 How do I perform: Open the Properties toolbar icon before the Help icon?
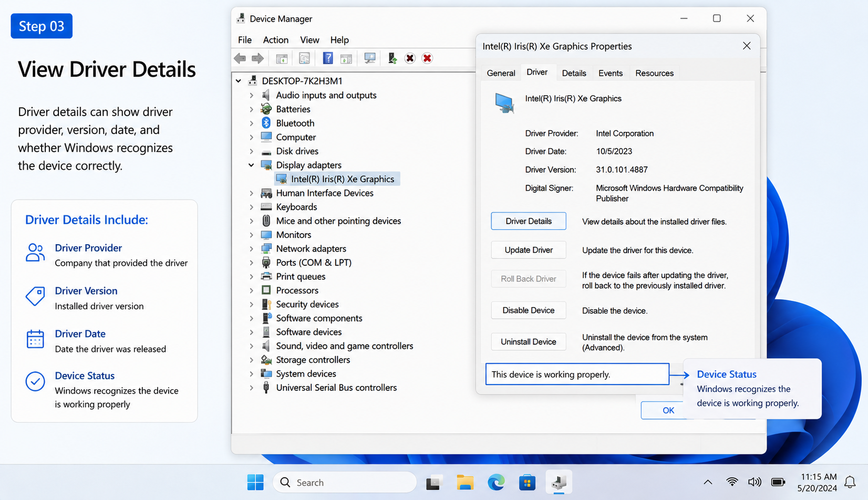304,58
